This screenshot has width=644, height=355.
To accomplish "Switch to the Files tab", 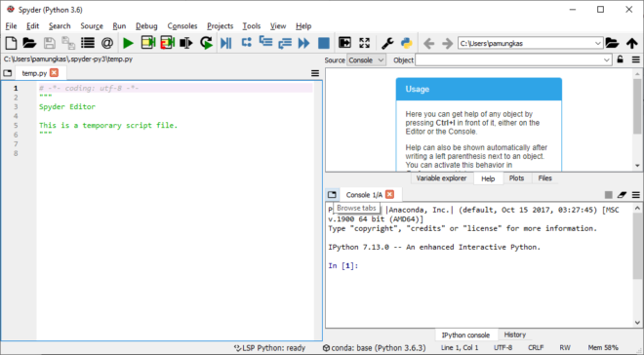I will tap(544, 178).
